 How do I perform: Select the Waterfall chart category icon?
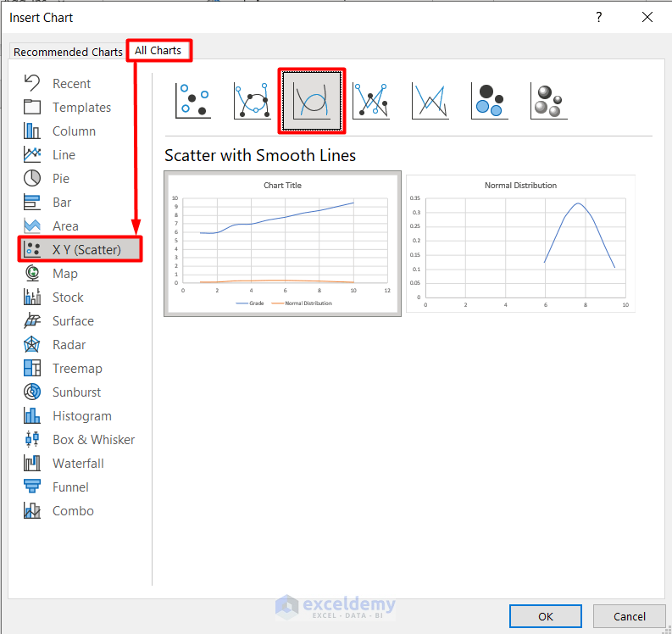[32, 463]
